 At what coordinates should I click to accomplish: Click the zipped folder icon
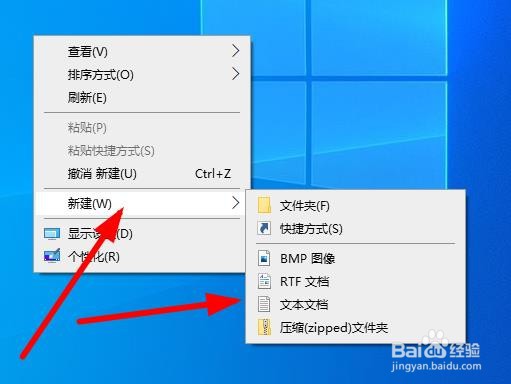coord(264,327)
